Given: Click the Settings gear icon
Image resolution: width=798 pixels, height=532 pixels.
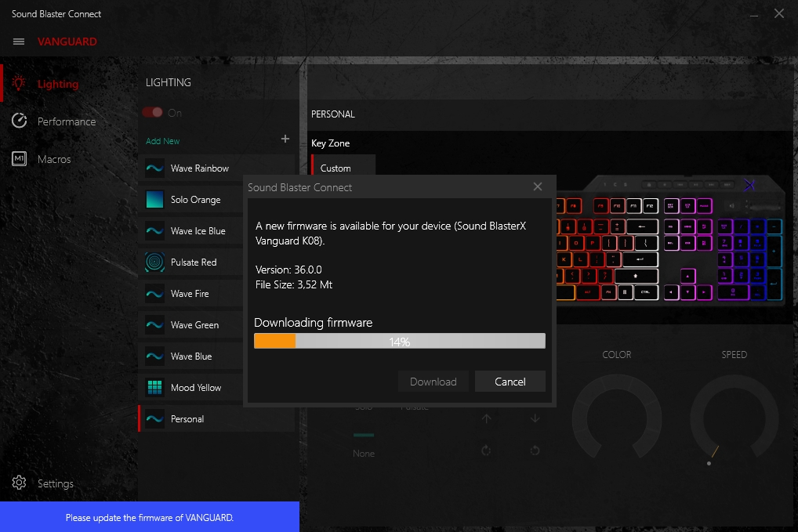Looking at the screenshot, I should (x=19, y=483).
